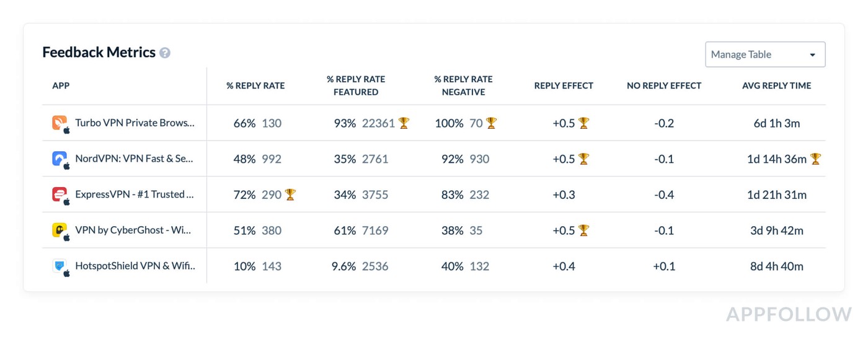Open NordVPN: VPN Fast & Secure link
Image resolution: width=868 pixels, height=337 pixels.
(134, 159)
